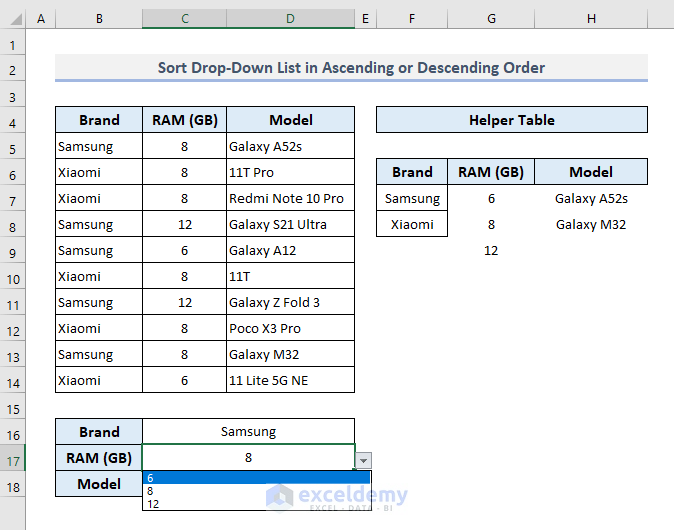The height and width of the screenshot is (530, 674).
Task: Select column G header
Action: click(x=491, y=19)
